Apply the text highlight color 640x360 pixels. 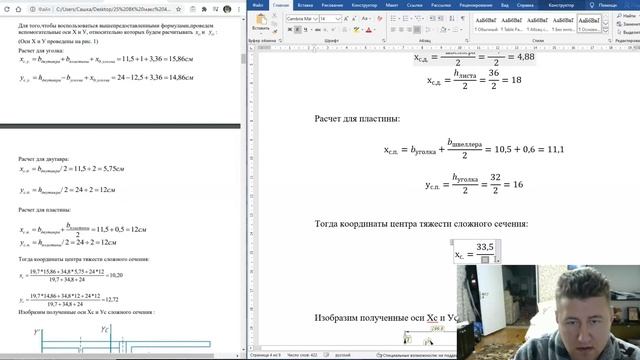click(x=357, y=30)
